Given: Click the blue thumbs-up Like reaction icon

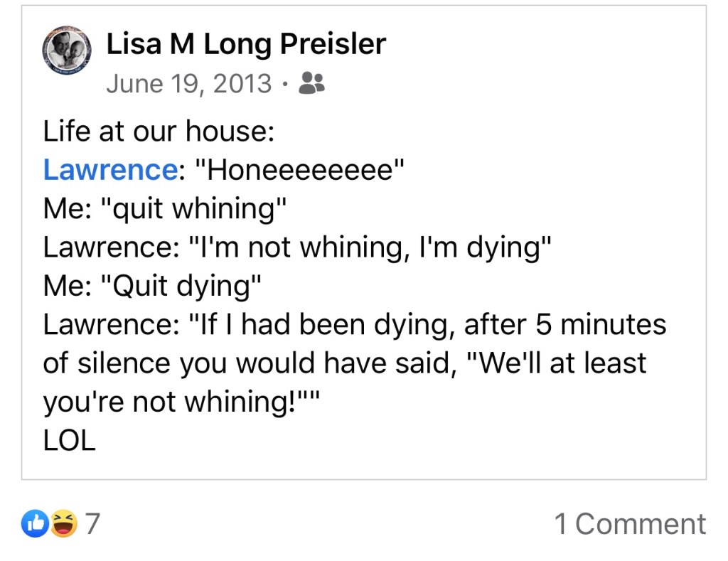Looking at the screenshot, I should point(34,524).
